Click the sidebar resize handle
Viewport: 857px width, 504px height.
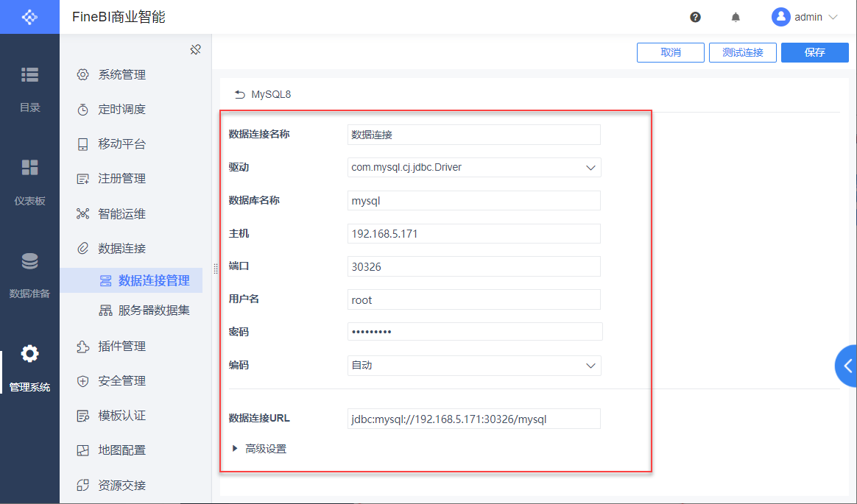coord(215,269)
